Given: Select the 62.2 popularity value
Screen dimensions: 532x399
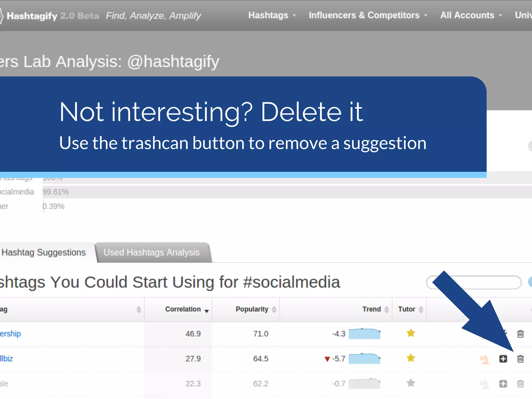Looking at the screenshot, I should [261, 384].
